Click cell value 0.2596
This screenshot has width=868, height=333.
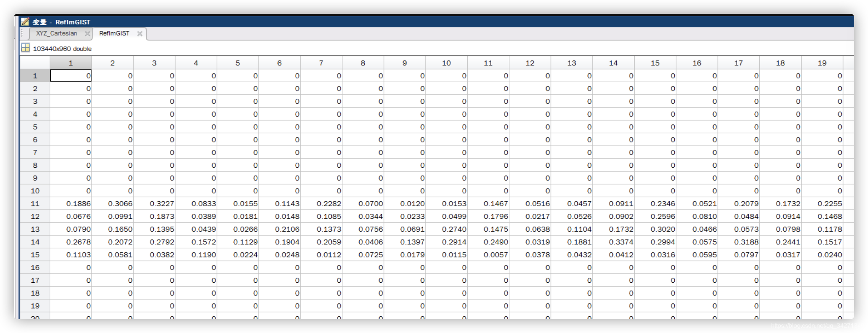(x=663, y=216)
